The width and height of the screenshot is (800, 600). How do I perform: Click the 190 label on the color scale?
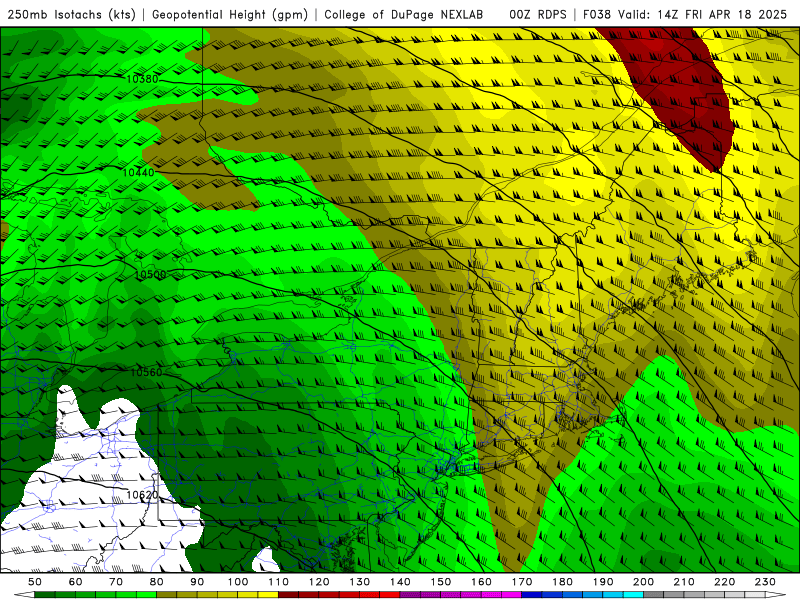tap(603, 582)
